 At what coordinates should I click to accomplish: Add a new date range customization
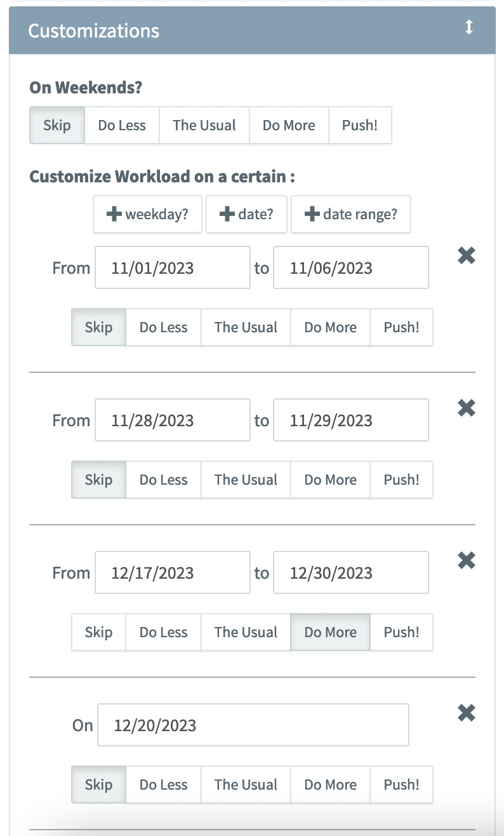point(351,214)
